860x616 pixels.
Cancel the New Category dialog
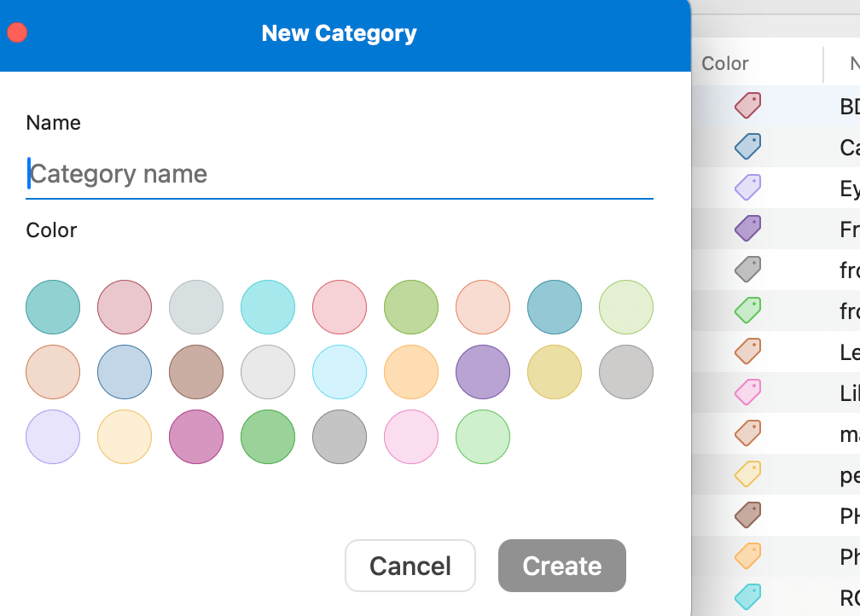(410, 566)
